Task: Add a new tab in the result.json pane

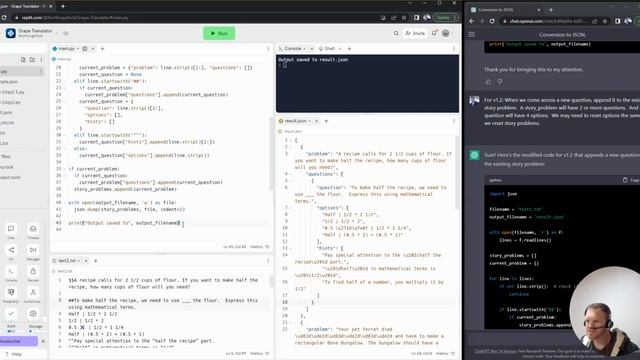Action: pos(326,121)
